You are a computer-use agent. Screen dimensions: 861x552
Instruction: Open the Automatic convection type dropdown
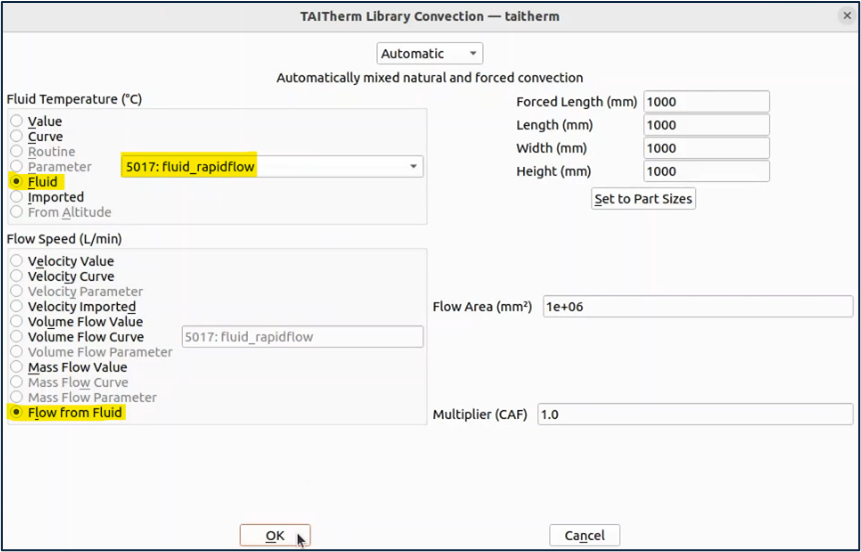(x=429, y=53)
